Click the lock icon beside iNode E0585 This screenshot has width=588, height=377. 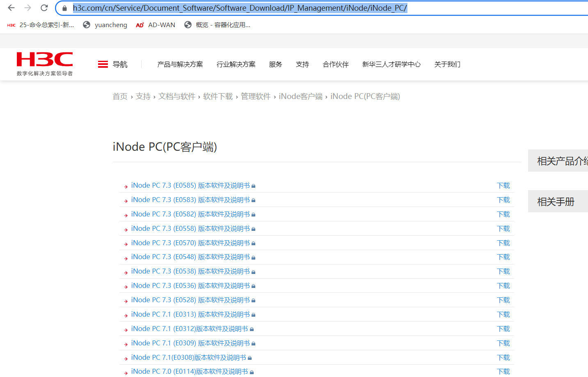254,186
